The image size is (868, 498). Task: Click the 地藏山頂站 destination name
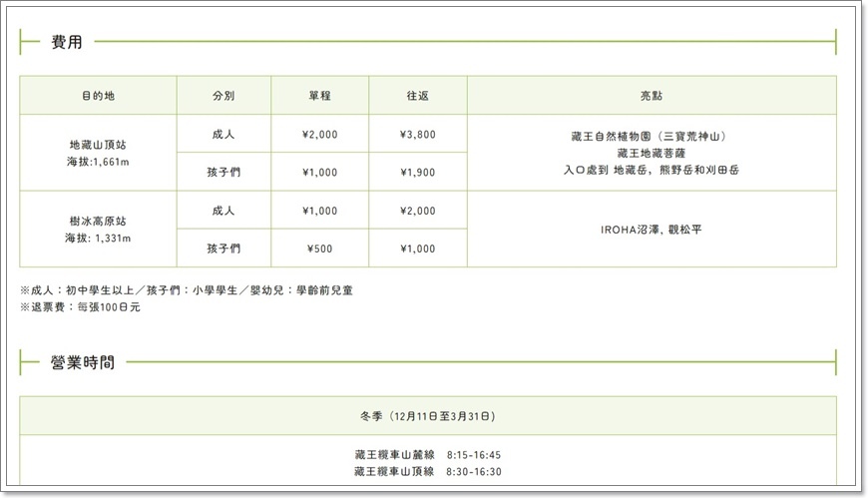[x=98, y=145]
